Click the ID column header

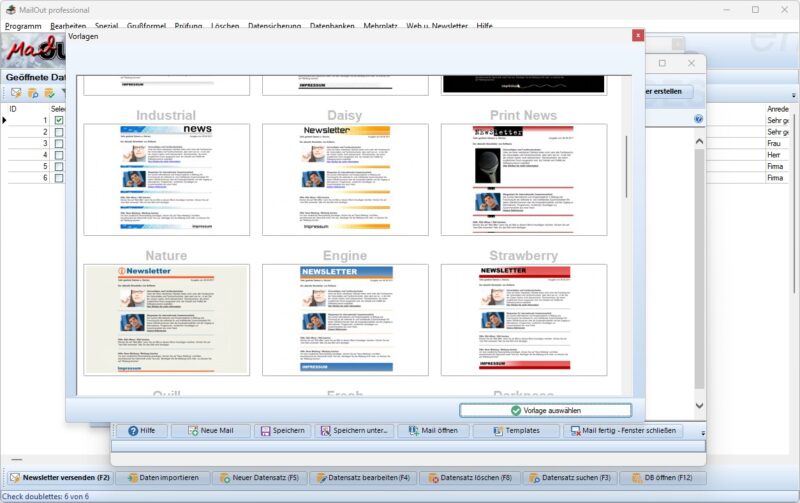[13, 109]
